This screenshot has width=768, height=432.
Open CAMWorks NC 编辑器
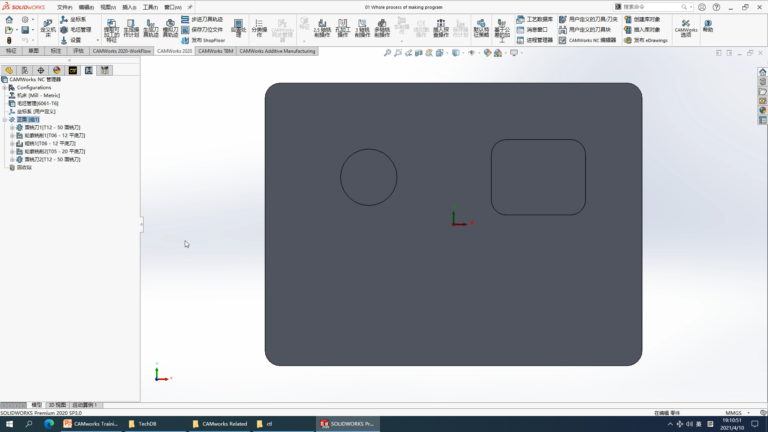(x=587, y=40)
